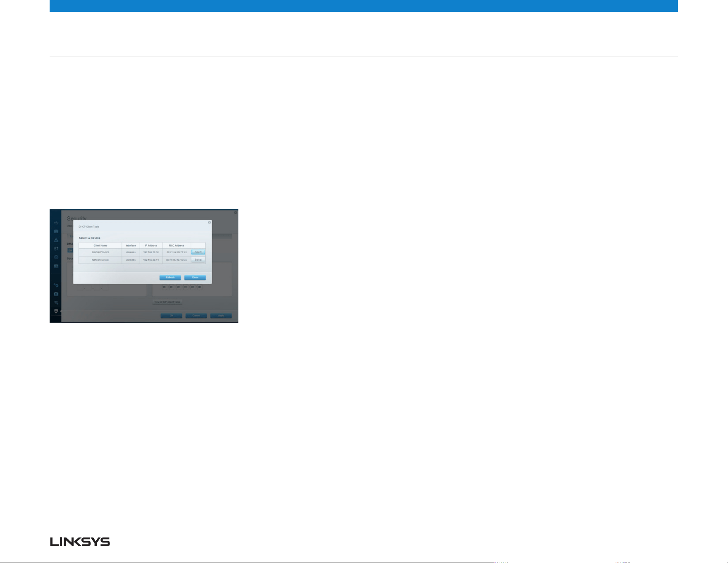
Task: Click the DHCP Client Table dialog title
Action: 89,227
